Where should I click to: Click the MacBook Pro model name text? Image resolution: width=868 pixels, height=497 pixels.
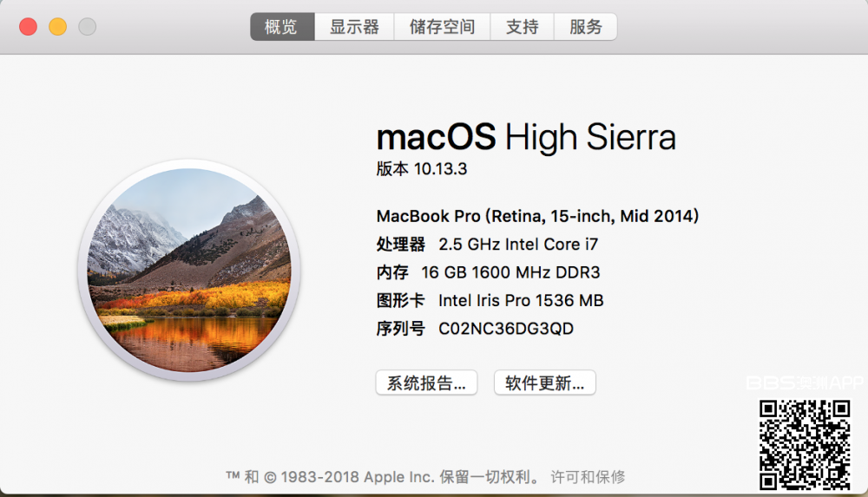coord(537,216)
